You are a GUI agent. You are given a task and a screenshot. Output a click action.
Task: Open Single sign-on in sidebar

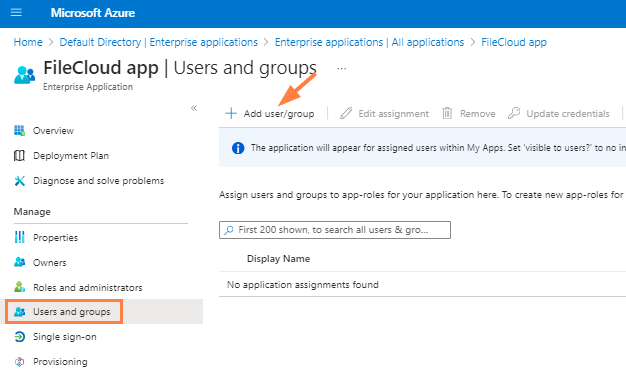(x=65, y=337)
